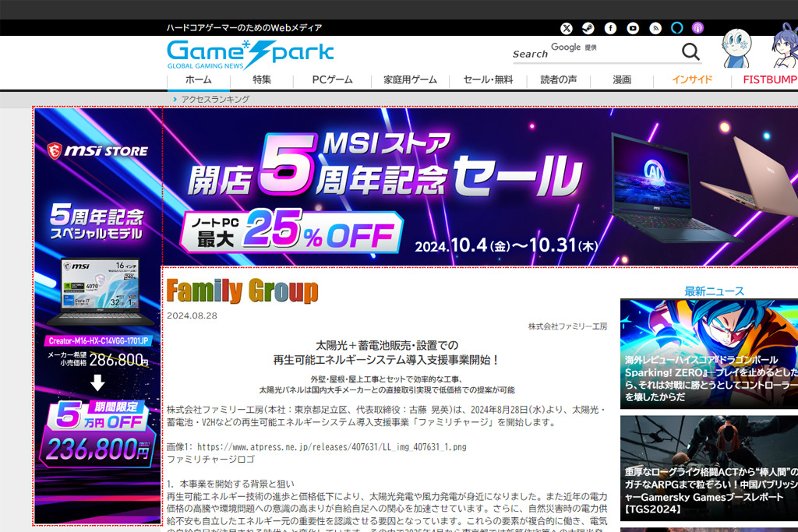Open the Facebook icon in header
The image size is (798, 532).
(610, 29)
